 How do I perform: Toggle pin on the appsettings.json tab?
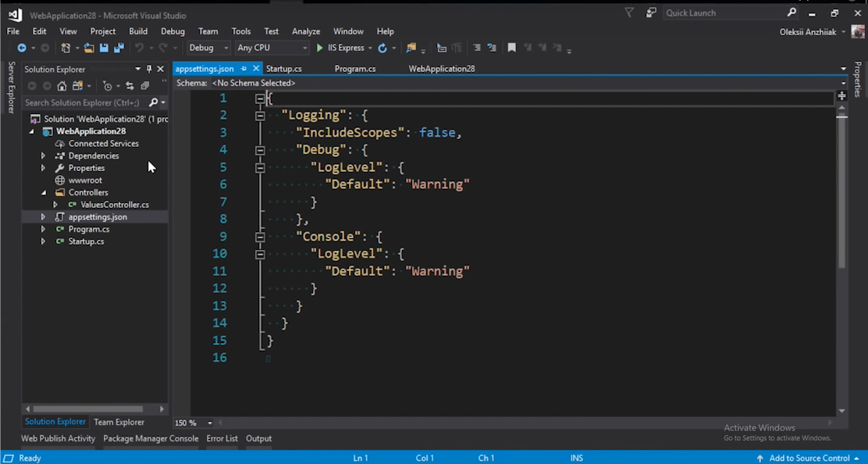(244, 69)
